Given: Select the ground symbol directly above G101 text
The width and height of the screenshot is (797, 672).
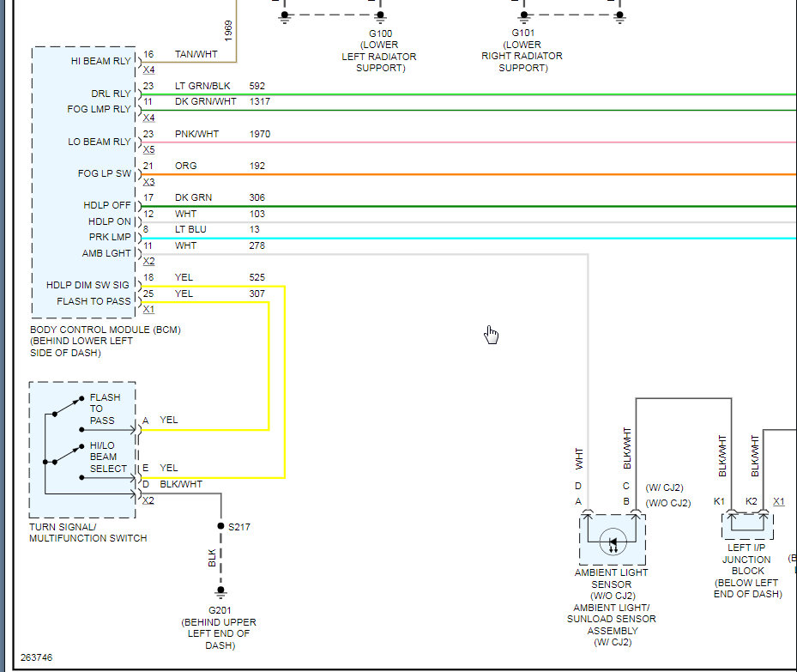Looking at the screenshot, I should click(524, 18).
